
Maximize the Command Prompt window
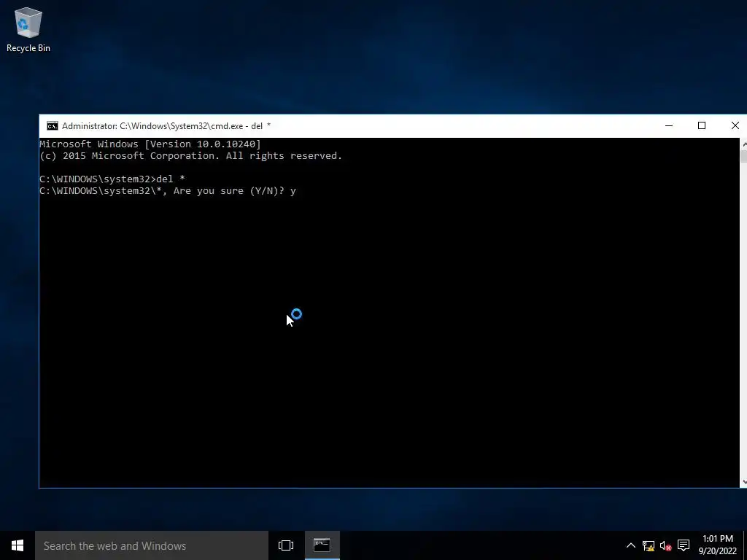click(702, 125)
